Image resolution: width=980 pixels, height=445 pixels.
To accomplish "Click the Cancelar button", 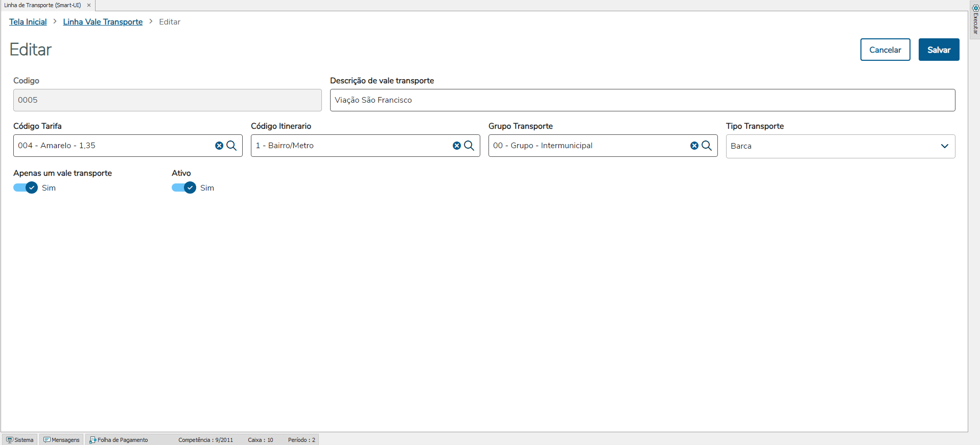I will [x=885, y=50].
